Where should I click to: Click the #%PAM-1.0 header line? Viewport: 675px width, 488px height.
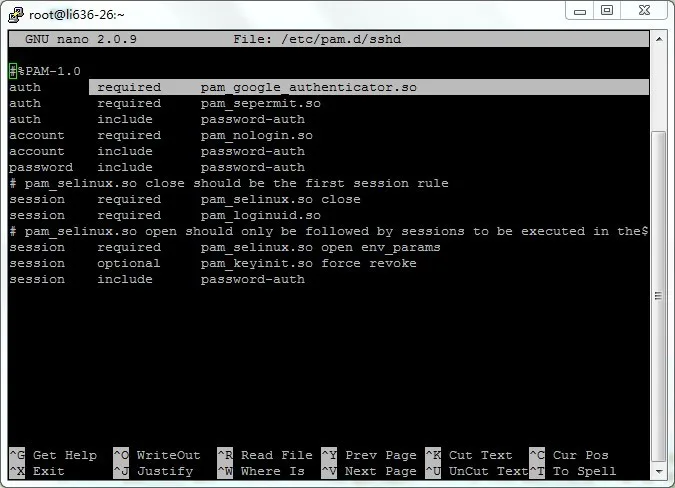click(x=45, y=71)
